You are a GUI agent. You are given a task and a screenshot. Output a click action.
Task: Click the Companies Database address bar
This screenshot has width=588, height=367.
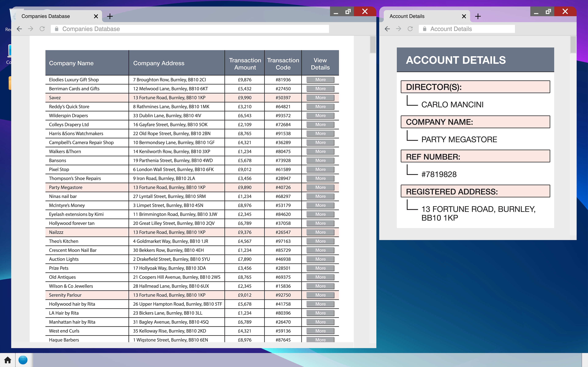click(190, 29)
